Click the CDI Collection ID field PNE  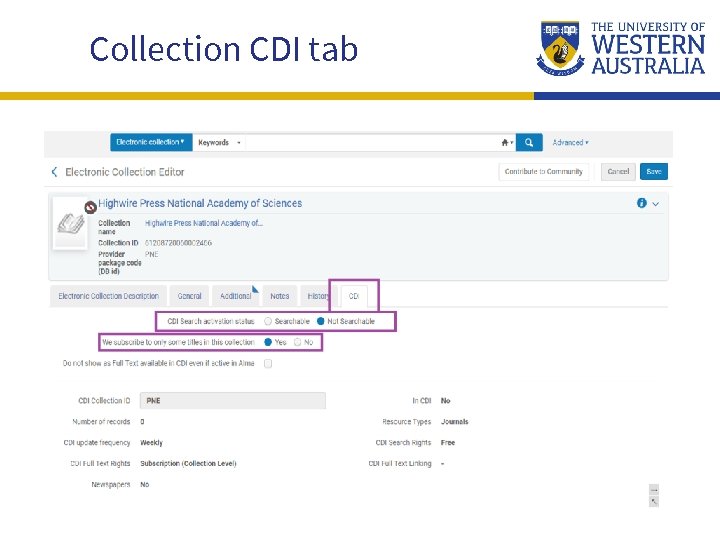click(x=233, y=401)
